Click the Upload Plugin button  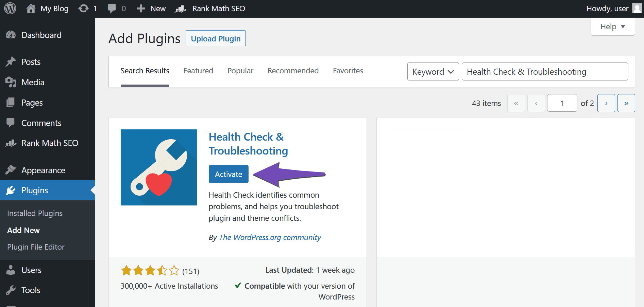coord(216,38)
